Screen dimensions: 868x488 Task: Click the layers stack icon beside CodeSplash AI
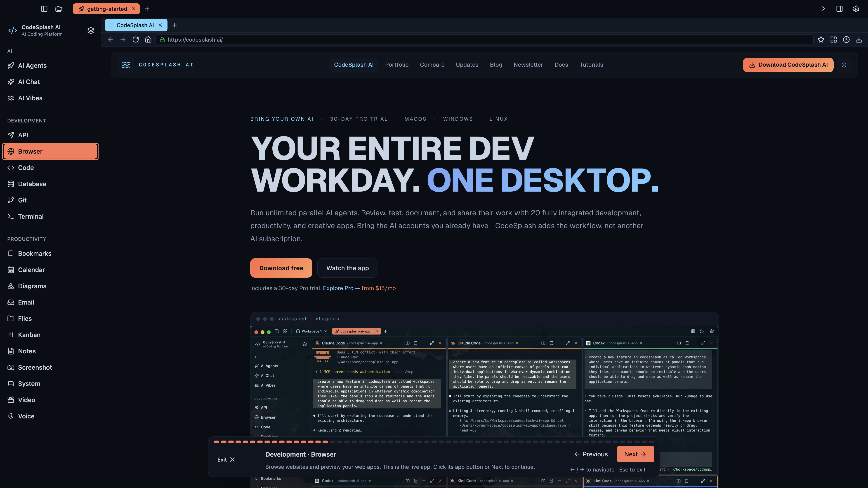point(91,30)
